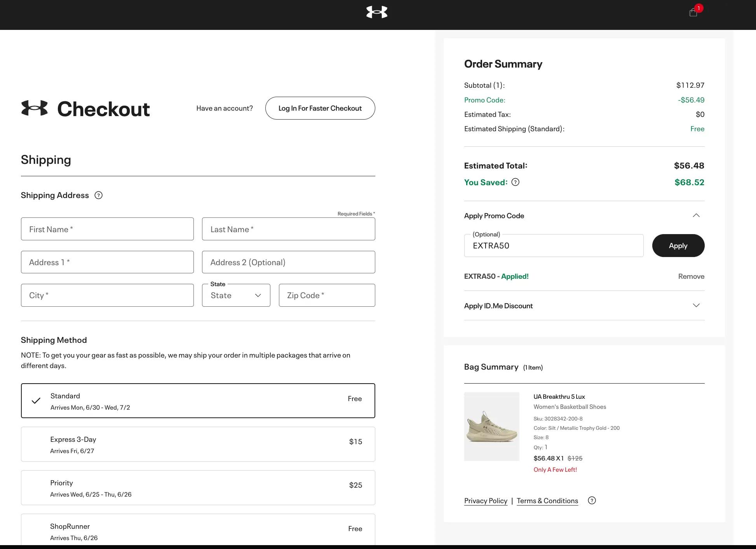
Task: Click Log In For Faster Checkout
Action: coord(320,108)
